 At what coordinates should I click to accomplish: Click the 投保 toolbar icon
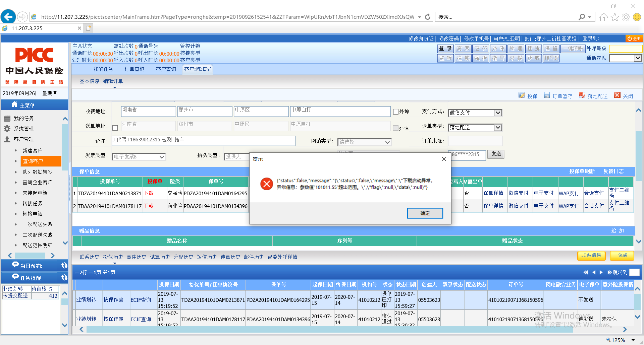(522, 95)
